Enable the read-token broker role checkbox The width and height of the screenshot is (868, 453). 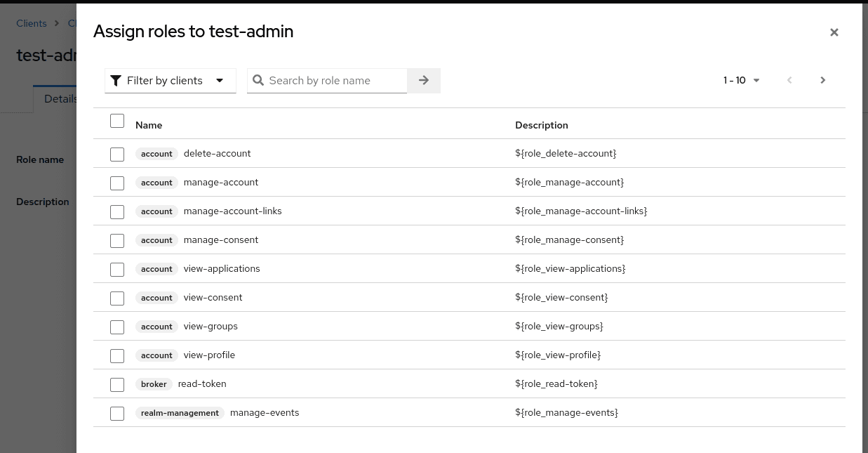point(117,385)
